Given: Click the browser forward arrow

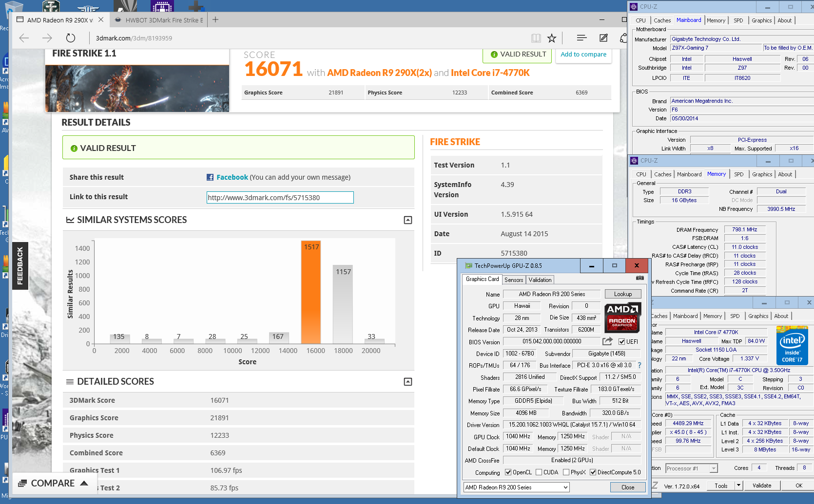Looking at the screenshot, I should 47,38.
